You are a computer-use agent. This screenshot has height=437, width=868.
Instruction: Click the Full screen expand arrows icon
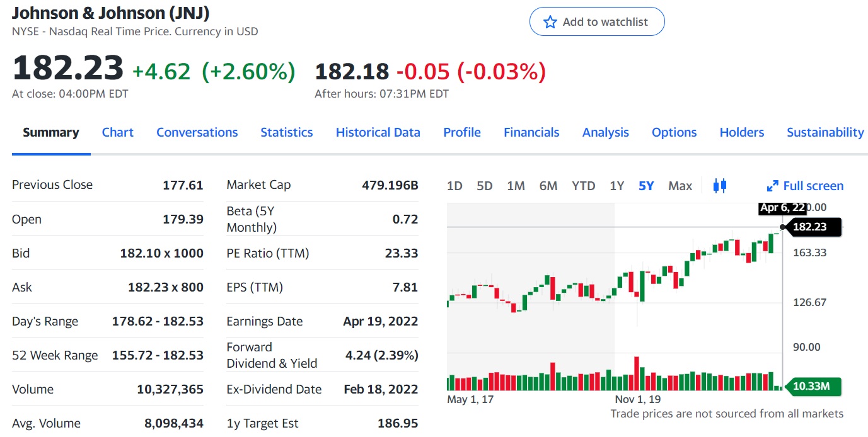[772, 186]
